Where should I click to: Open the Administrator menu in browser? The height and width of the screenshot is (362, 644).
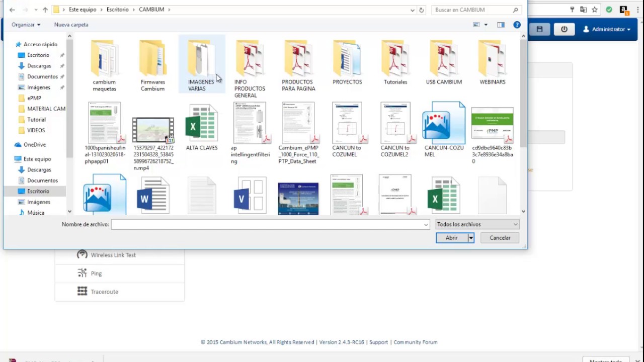click(606, 29)
